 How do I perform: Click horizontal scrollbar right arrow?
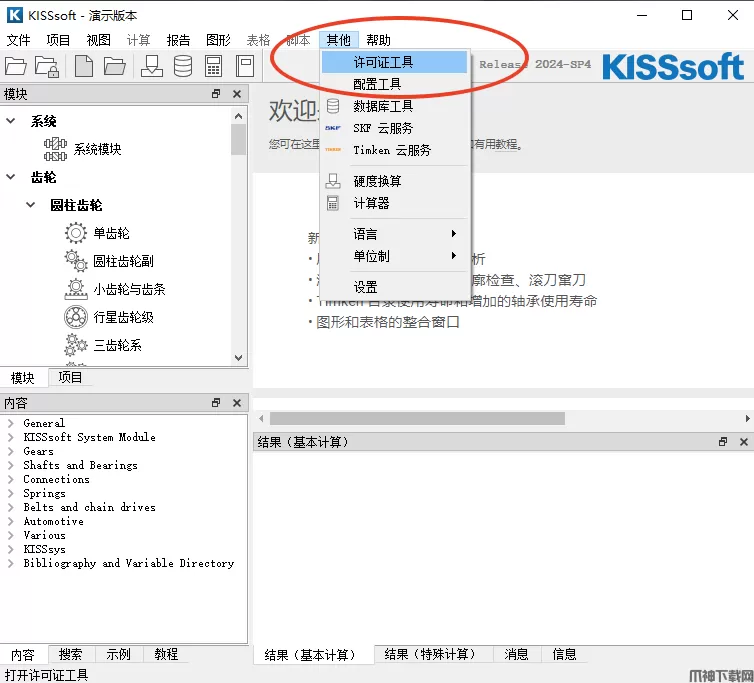pos(747,418)
